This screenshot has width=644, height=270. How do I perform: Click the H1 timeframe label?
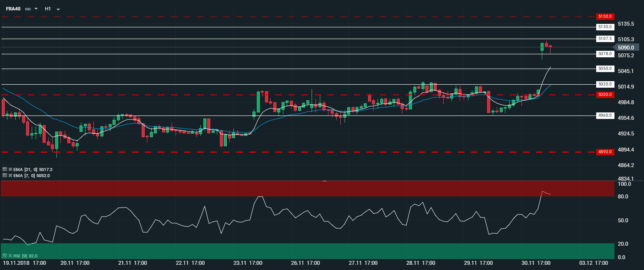click(x=48, y=9)
